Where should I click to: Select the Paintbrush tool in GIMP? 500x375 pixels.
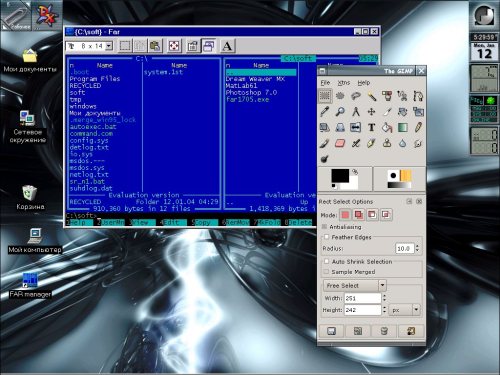point(325,143)
